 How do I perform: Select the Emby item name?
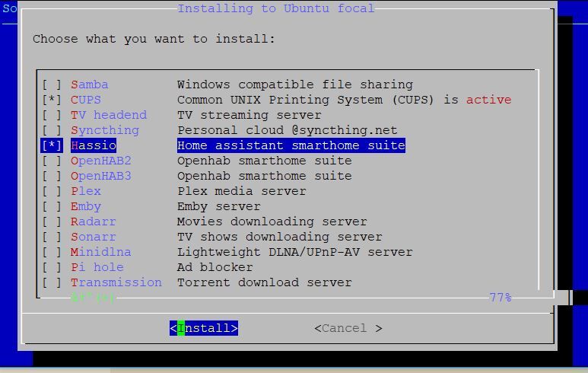86,207
